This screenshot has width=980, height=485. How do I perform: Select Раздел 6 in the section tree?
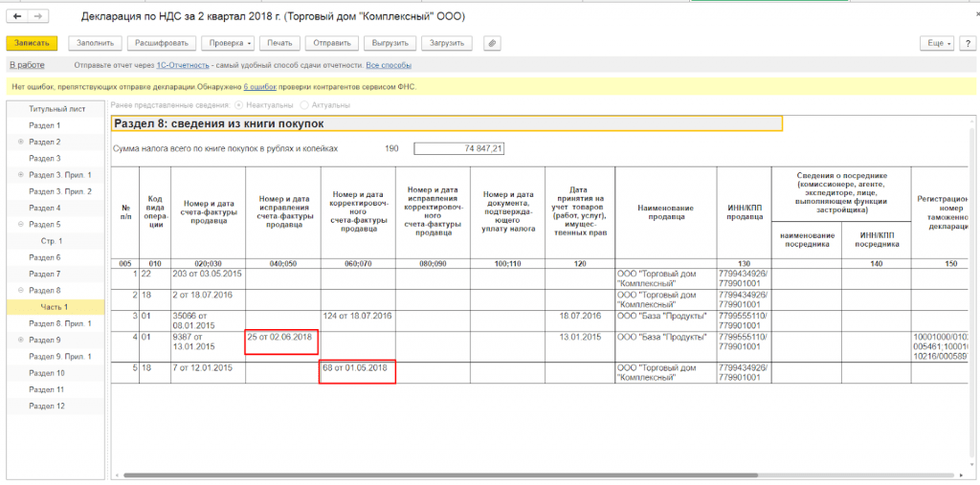45,257
